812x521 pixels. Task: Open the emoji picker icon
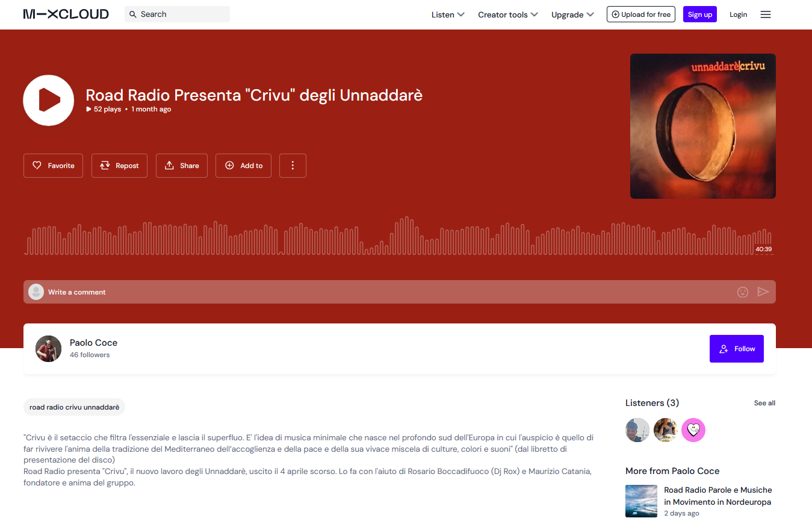[x=743, y=292]
